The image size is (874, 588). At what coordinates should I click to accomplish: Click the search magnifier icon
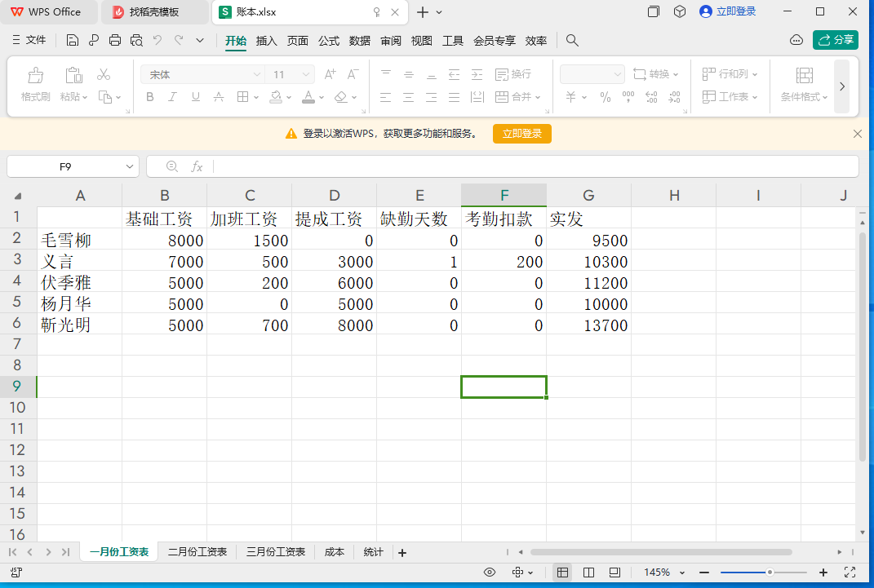click(572, 40)
